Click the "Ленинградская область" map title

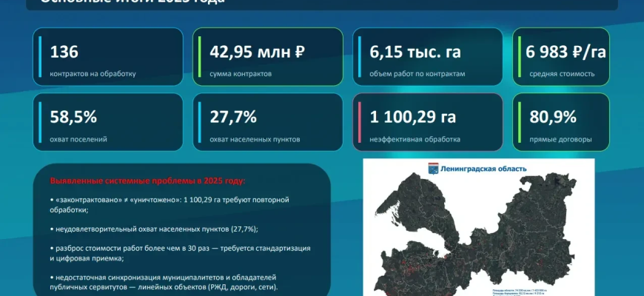[x=483, y=169]
